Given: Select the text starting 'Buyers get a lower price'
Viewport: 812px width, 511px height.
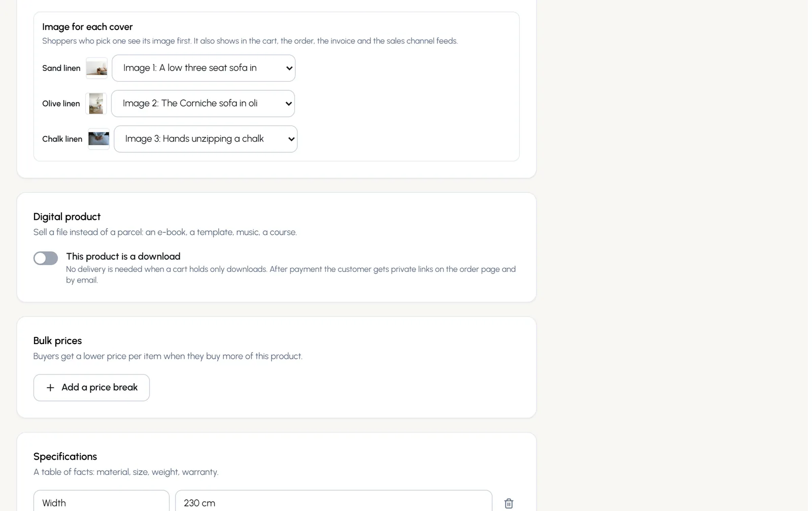Looking at the screenshot, I should [168, 356].
